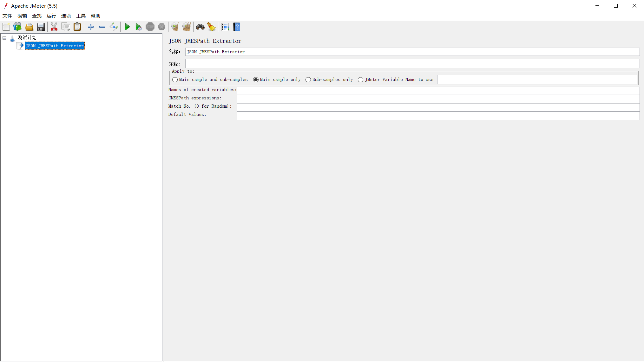Open search with binoculars icon
Viewport: 644px width, 362px height.
coord(200,27)
